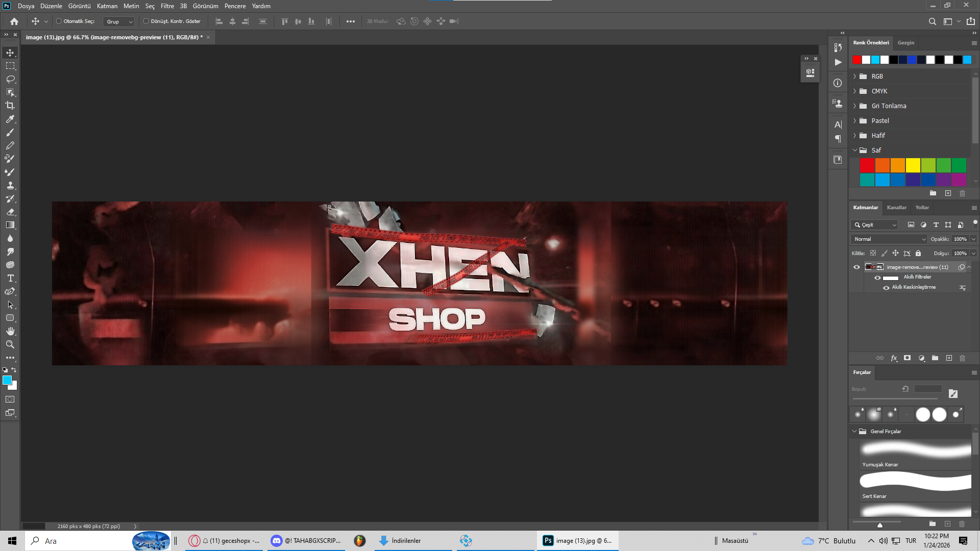
Task: Select the Horizontal Type tool
Action: pos(10,278)
